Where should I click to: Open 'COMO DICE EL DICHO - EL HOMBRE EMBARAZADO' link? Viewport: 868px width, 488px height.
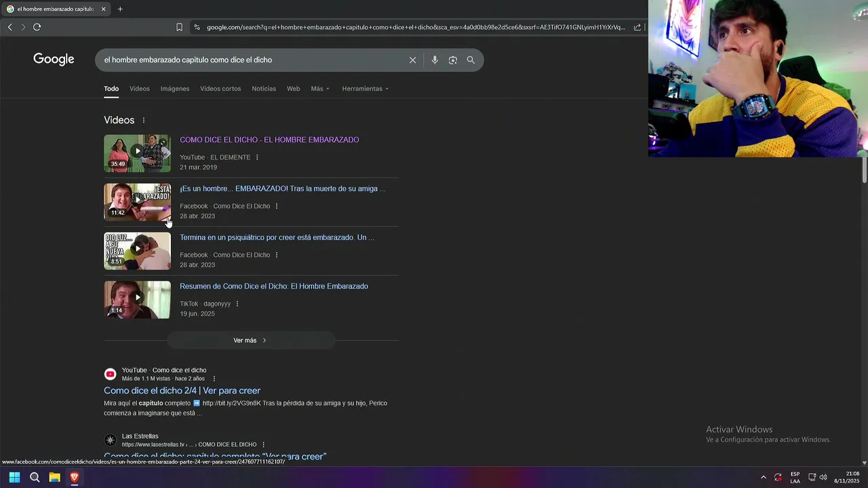point(269,140)
